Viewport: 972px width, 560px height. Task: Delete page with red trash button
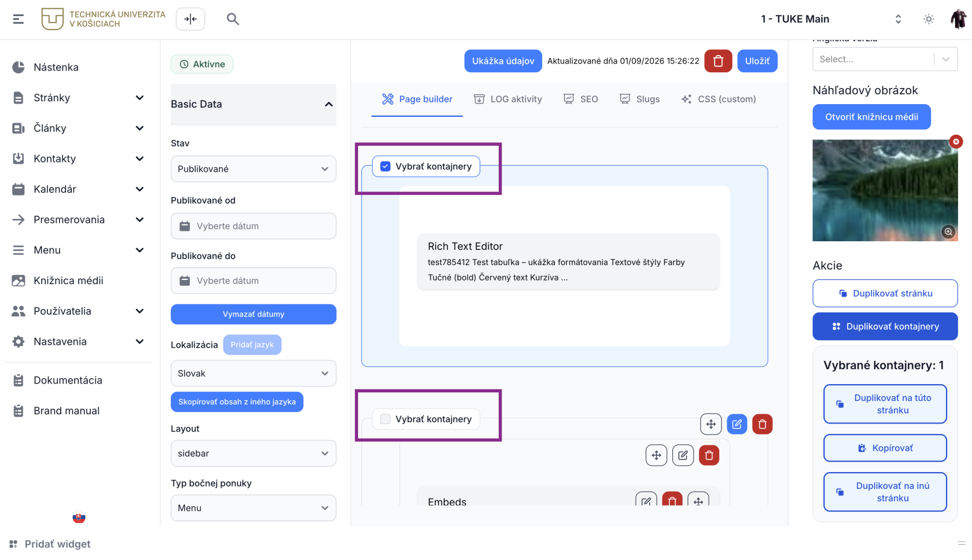click(718, 61)
